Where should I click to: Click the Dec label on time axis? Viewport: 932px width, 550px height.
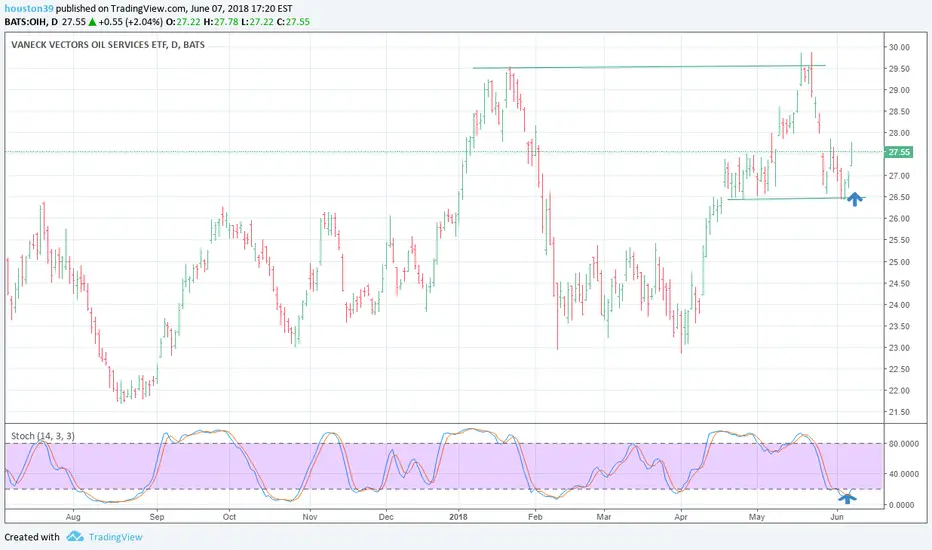click(x=386, y=517)
